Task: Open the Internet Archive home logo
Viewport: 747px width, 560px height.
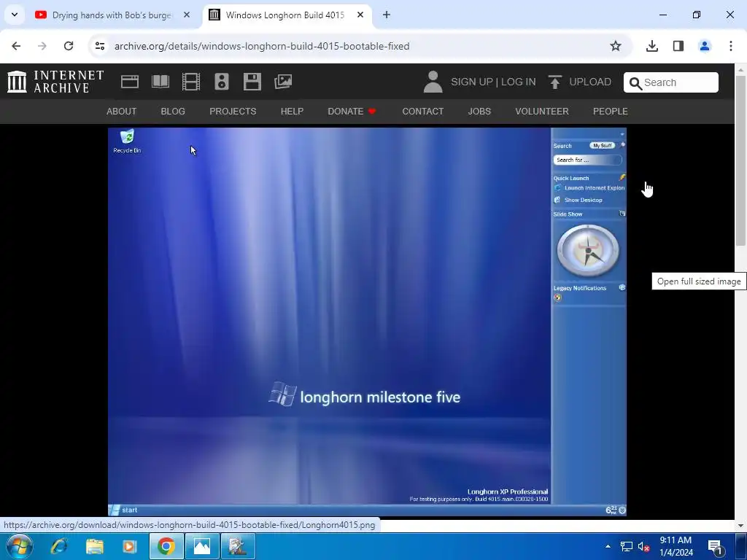Action: pyautogui.click(x=55, y=82)
